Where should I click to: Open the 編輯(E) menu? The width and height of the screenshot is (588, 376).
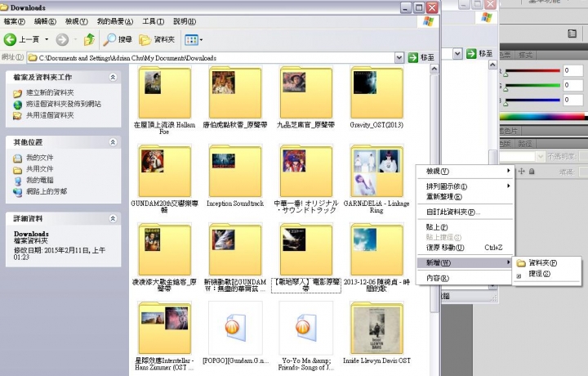click(45, 21)
